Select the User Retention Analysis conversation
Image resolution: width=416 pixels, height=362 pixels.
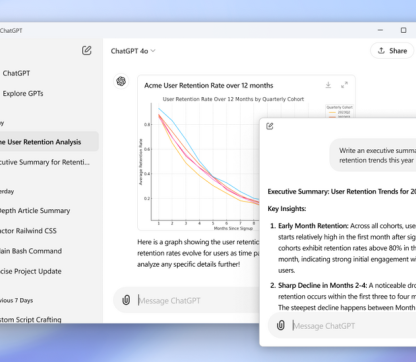tap(49, 142)
